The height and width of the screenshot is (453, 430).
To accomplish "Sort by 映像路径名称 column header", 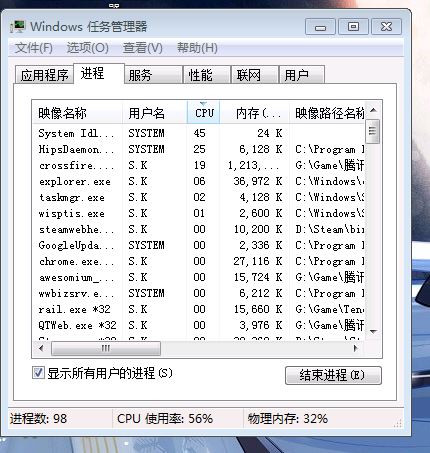I will click(x=327, y=113).
